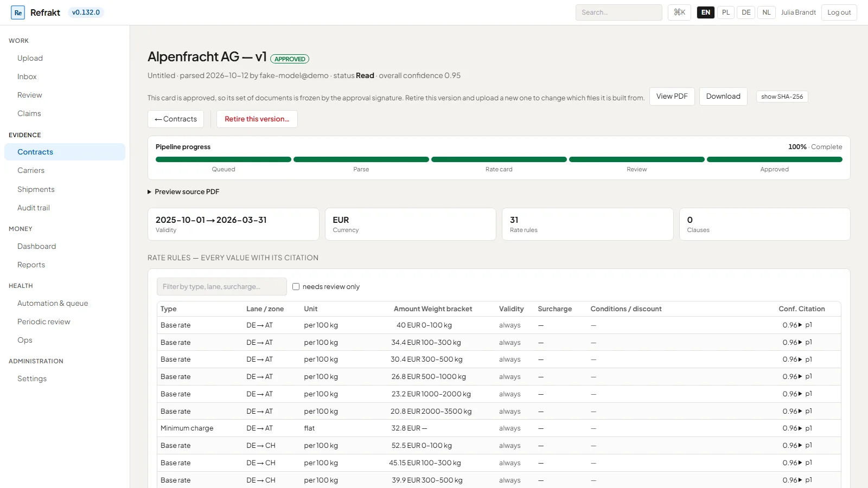Click the Queued pipeline progress segment

[224, 159]
